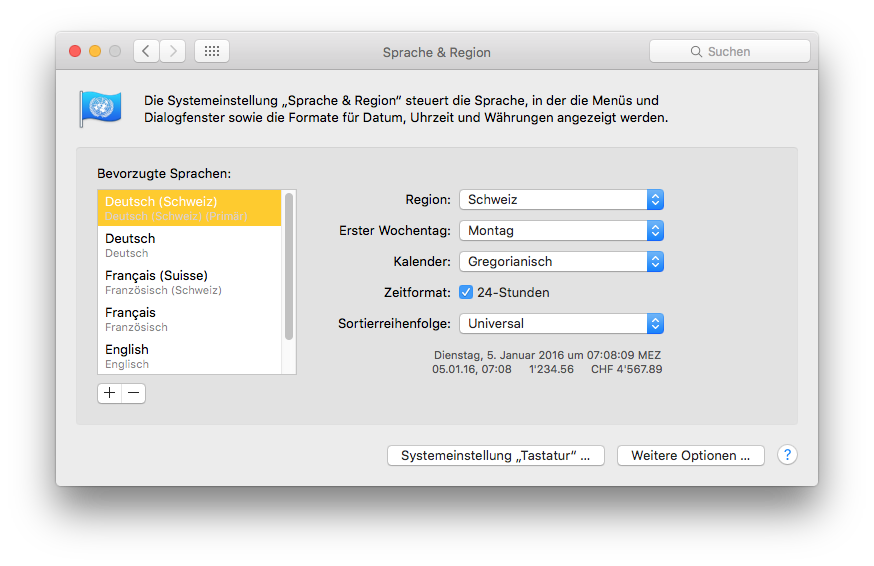Select English language row
The width and height of the screenshot is (874, 566).
(x=190, y=356)
